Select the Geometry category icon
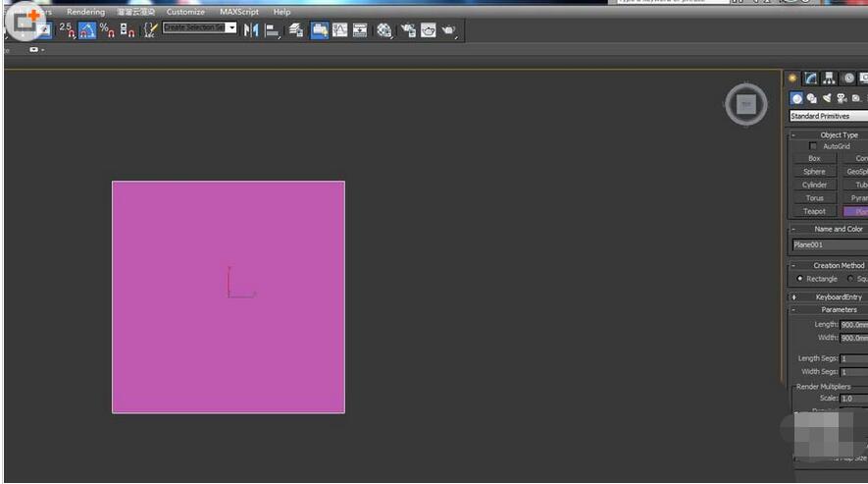Image resolution: width=868 pixels, height=484 pixels. click(796, 98)
